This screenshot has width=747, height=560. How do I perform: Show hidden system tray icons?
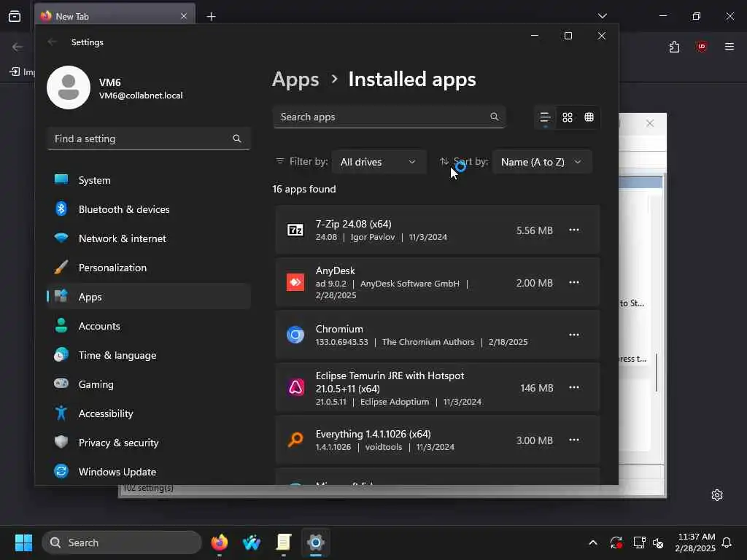[x=593, y=542]
